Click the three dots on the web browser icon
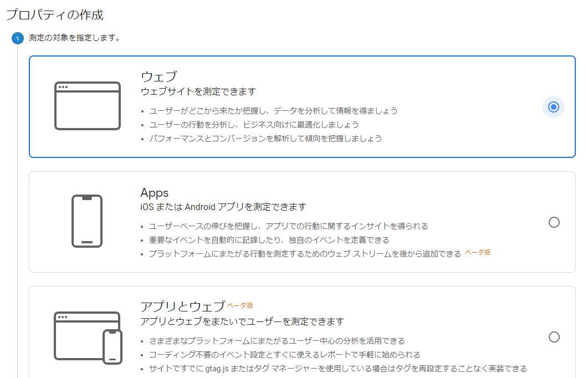The image size is (588, 378). 64,88
